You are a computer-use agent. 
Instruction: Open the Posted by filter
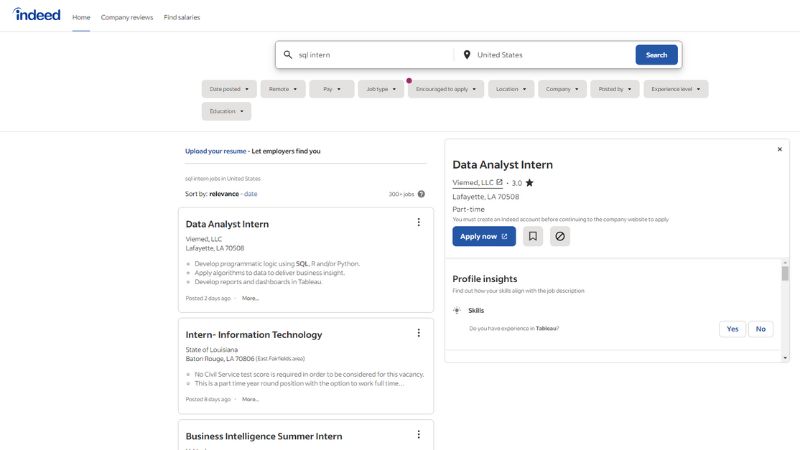(x=615, y=89)
